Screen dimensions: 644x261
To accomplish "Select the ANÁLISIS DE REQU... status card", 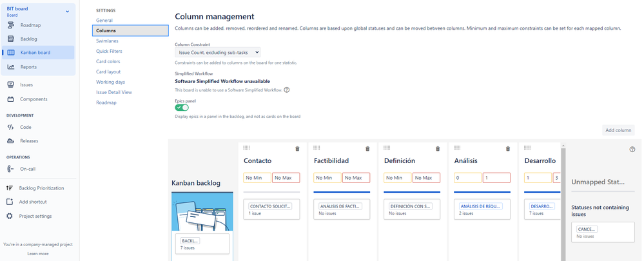I will (482, 209).
